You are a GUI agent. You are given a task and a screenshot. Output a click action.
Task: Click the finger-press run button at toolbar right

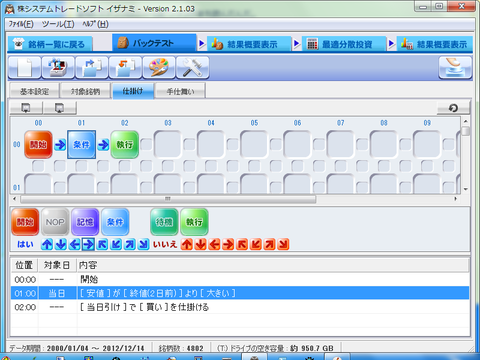(x=455, y=68)
